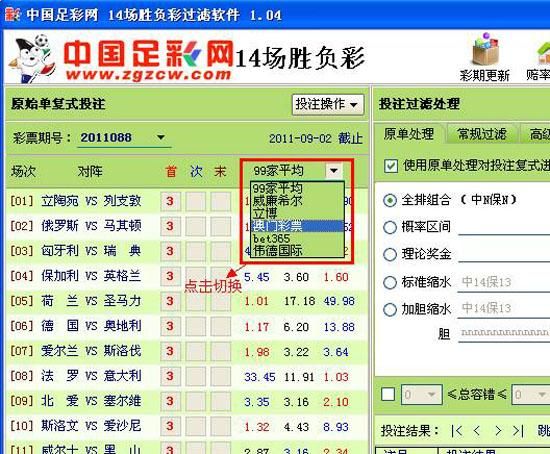Viewport: 550px width, 454px height.
Task: Tick the checkbox before 总容错
Action: coord(388,394)
